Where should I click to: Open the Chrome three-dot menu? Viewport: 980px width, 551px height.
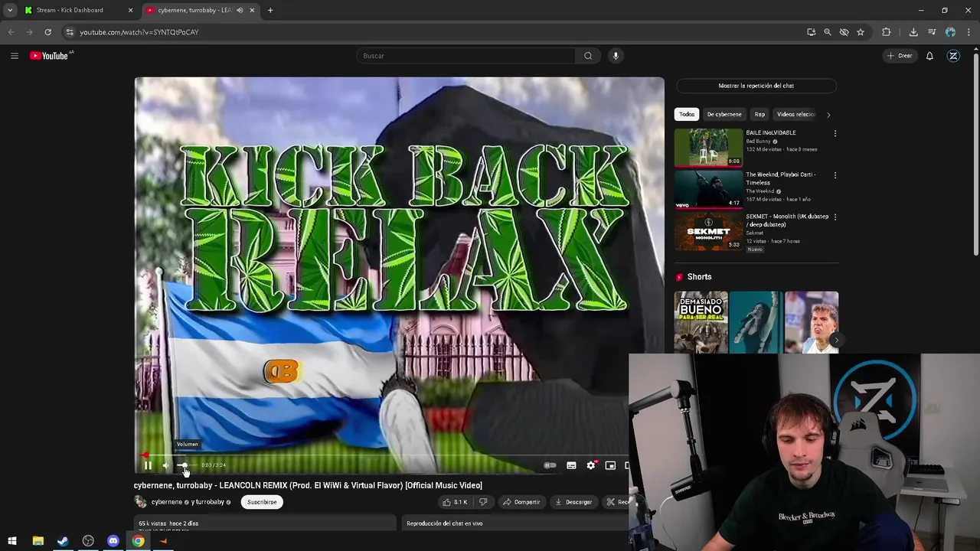pyautogui.click(x=969, y=32)
